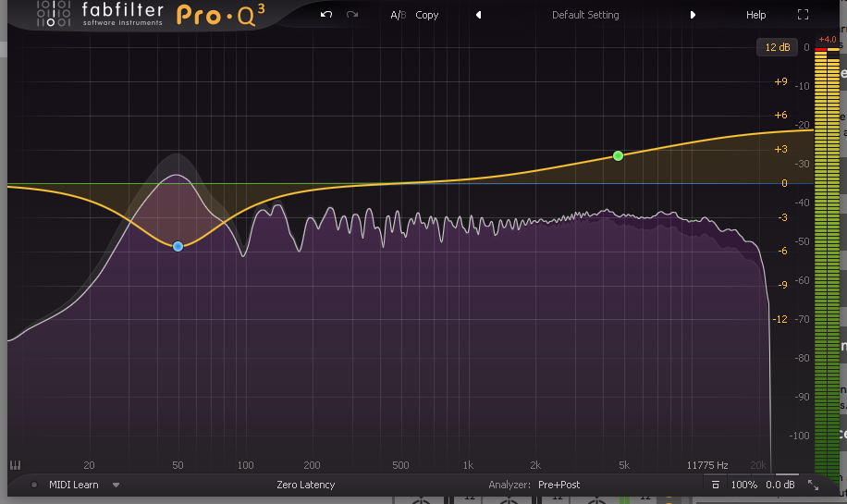
Task: Click the MIDI Learn button
Action: tap(73, 485)
